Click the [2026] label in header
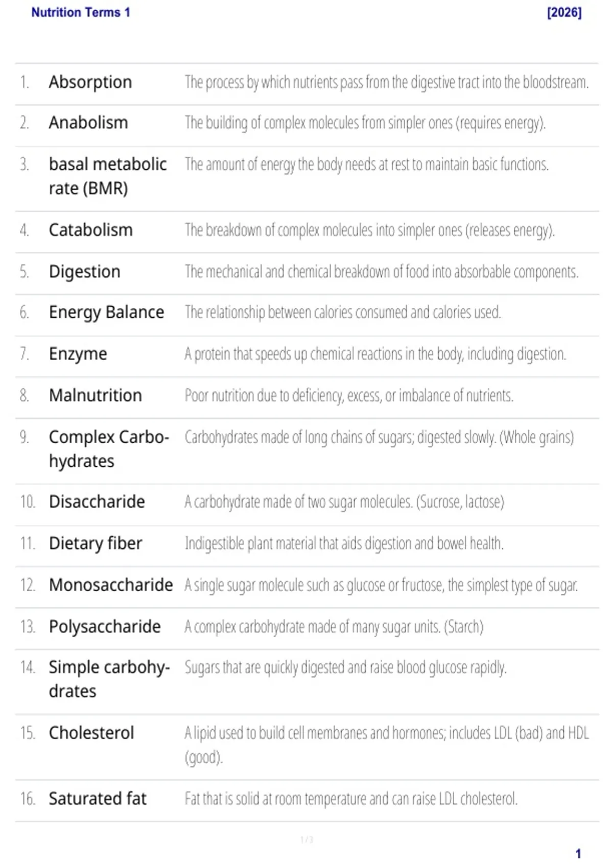The width and height of the screenshot is (613, 868). click(x=564, y=12)
